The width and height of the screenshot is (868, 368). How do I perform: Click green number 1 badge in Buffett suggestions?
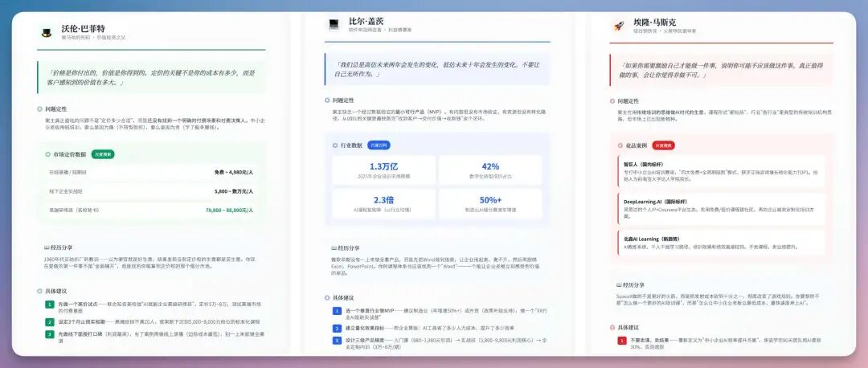(x=50, y=305)
